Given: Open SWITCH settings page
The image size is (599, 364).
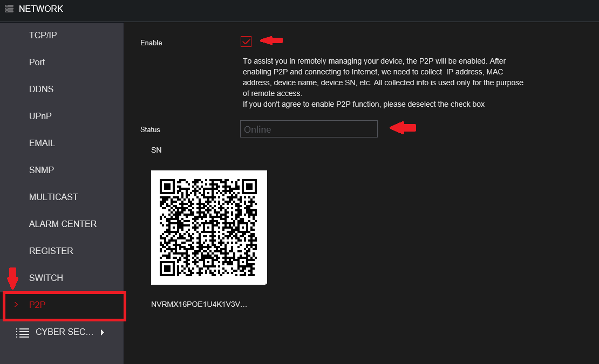Looking at the screenshot, I should [x=46, y=278].
